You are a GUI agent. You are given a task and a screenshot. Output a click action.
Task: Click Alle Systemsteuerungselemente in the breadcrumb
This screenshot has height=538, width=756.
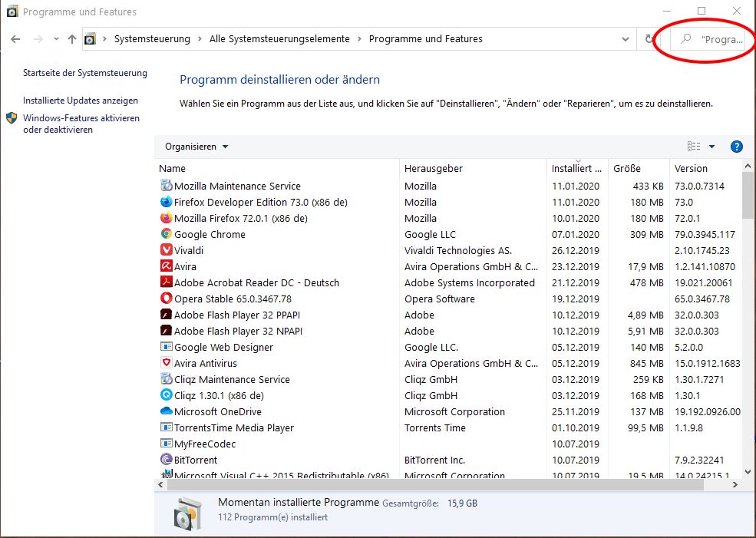[279, 39]
